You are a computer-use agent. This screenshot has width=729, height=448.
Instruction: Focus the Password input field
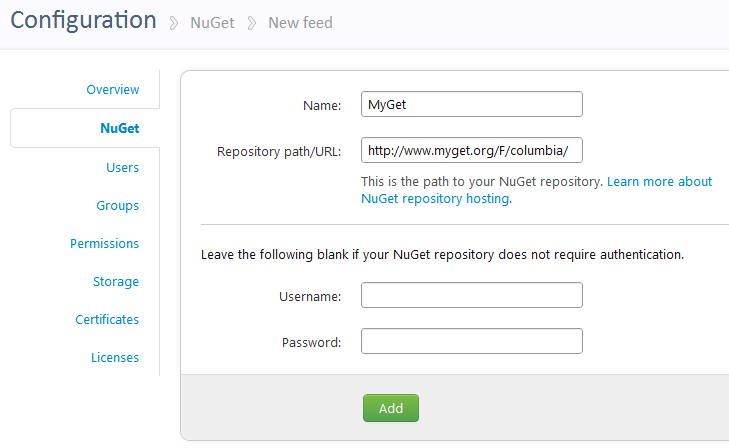471,341
